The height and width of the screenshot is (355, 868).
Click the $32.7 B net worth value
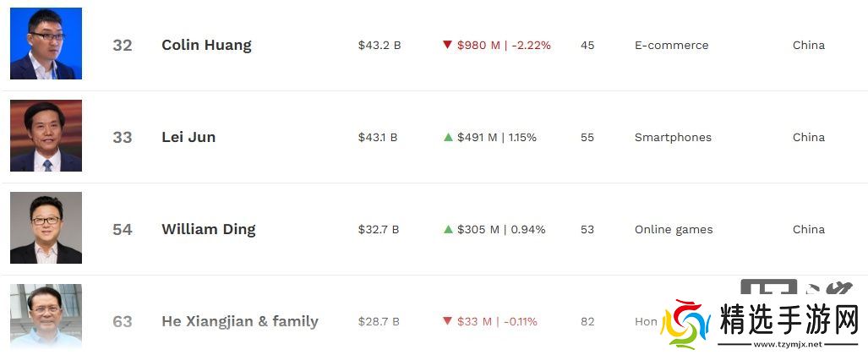click(x=379, y=229)
